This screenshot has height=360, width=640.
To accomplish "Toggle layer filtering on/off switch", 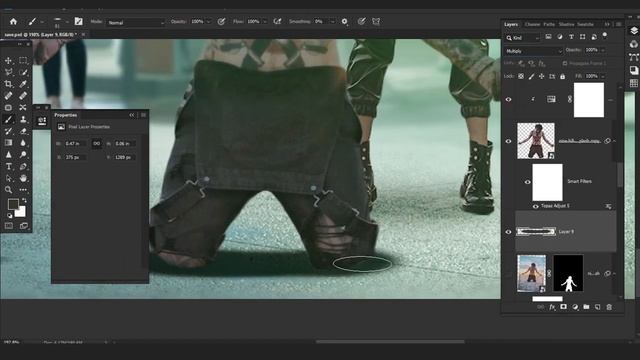I will tap(605, 36).
